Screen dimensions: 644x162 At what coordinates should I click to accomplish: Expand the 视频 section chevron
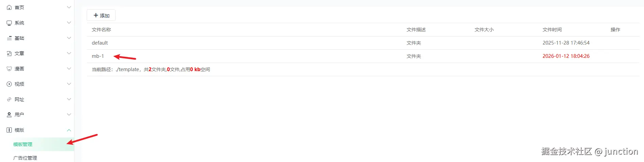click(x=69, y=84)
